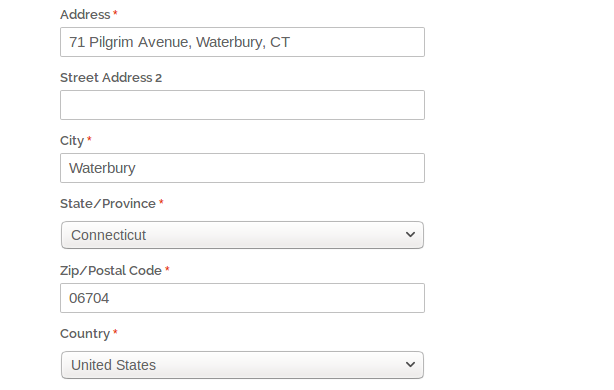Viewport: 614px width, 390px height.
Task: Click the Country label text
Action: (x=85, y=334)
